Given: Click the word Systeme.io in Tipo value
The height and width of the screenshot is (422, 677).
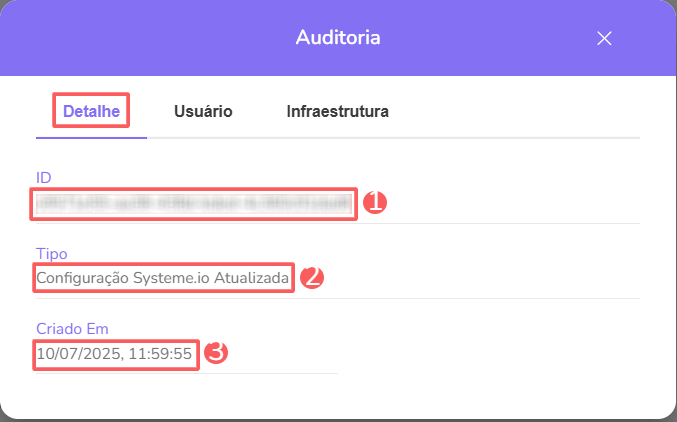Looking at the screenshot, I should tap(166, 277).
